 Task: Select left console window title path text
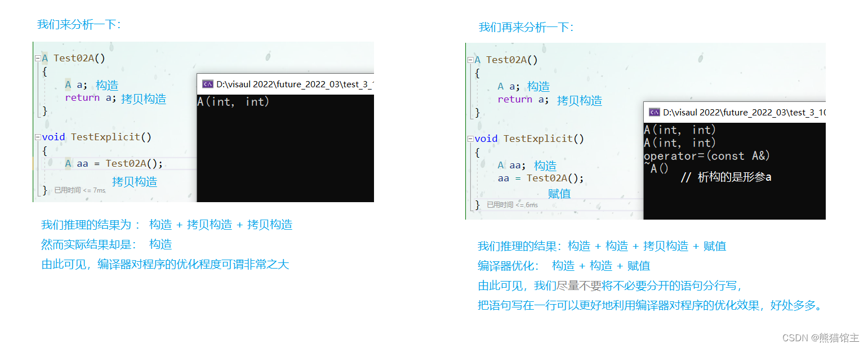coord(295,84)
